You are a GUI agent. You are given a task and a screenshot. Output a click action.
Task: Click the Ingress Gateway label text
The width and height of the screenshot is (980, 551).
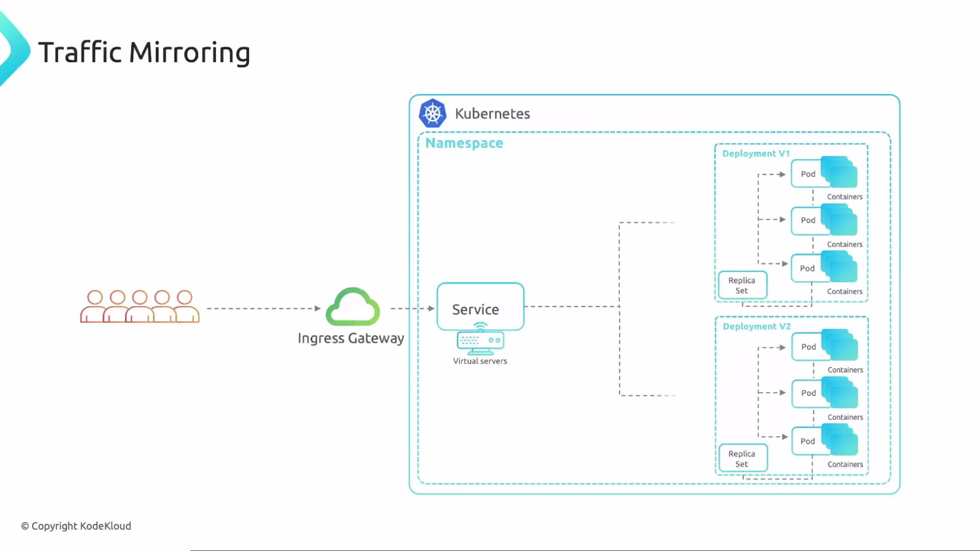coord(351,339)
